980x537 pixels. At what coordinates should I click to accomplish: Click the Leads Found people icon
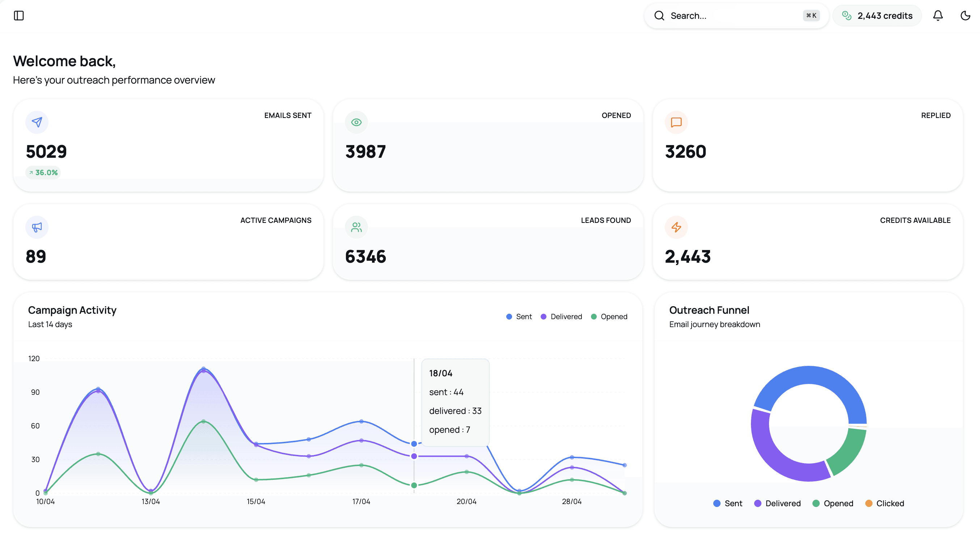tap(356, 227)
